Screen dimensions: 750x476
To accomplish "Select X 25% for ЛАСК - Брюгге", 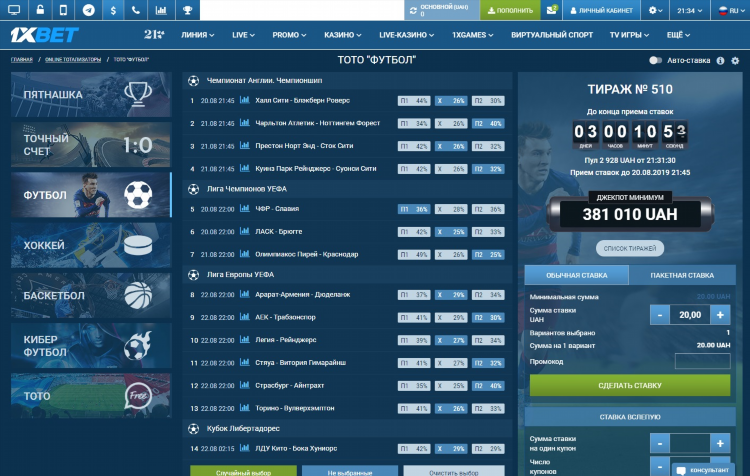I will [x=451, y=232].
